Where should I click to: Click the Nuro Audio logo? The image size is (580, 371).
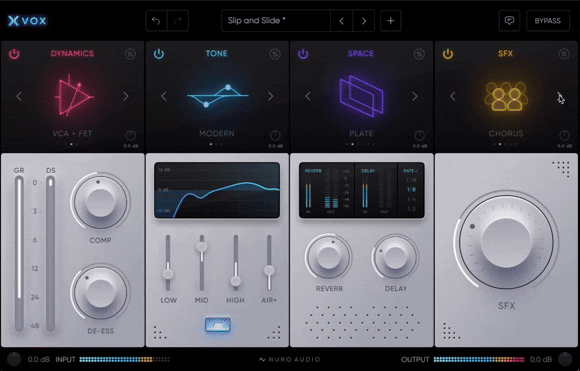[x=289, y=359]
